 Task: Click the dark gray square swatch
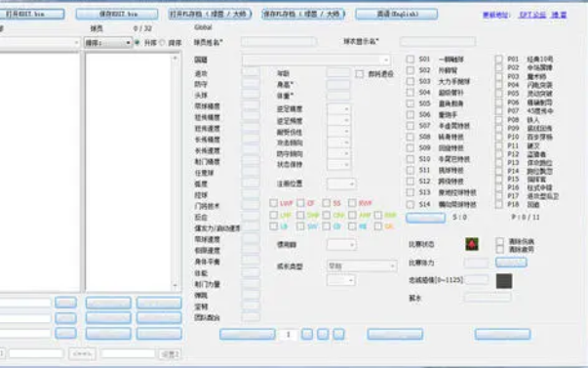504,281
